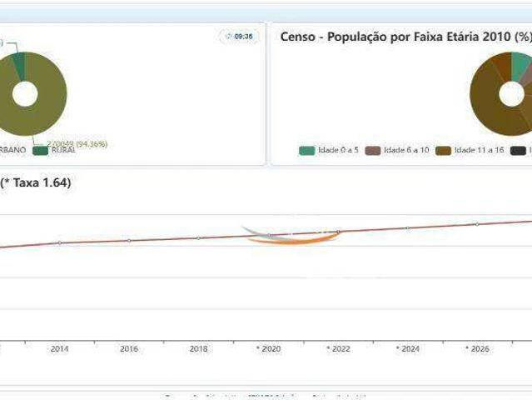Image resolution: width=532 pixels, height=400 pixels.
Task: Click the (* Taxa 1.64) chart heading
Action: coord(36,182)
